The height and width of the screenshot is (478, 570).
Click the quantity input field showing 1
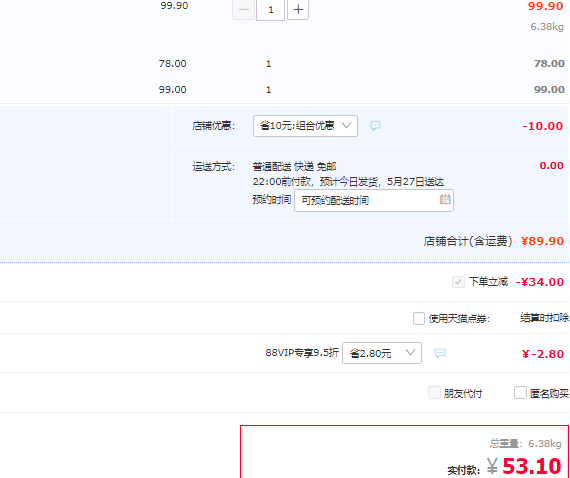click(x=270, y=10)
